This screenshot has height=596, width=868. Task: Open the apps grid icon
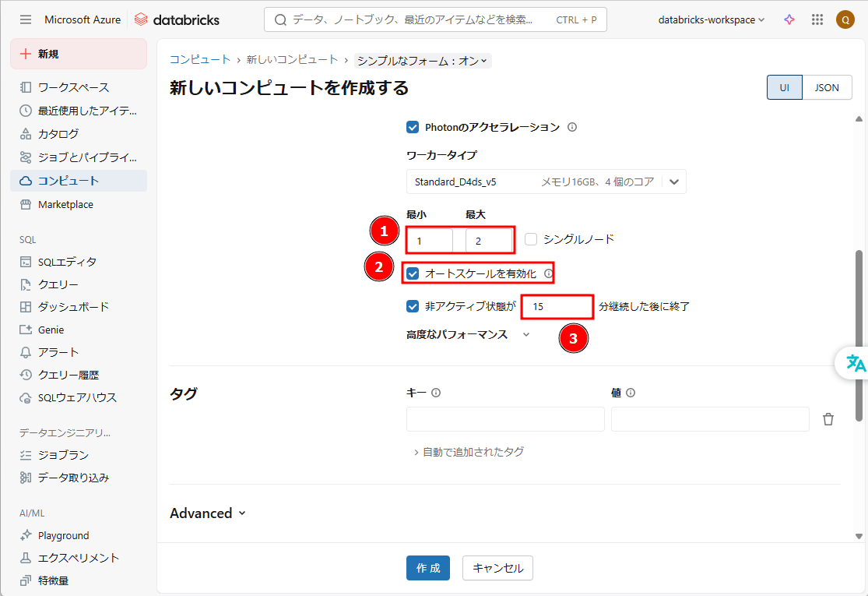click(x=817, y=19)
